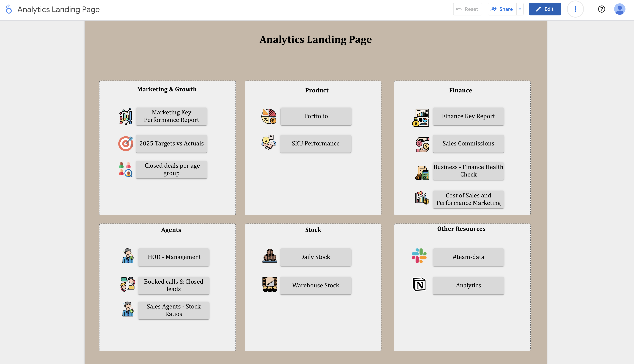Click the 'Product' section heading
Image resolution: width=634 pixels, height=364 pixels.
click(317, 90)
